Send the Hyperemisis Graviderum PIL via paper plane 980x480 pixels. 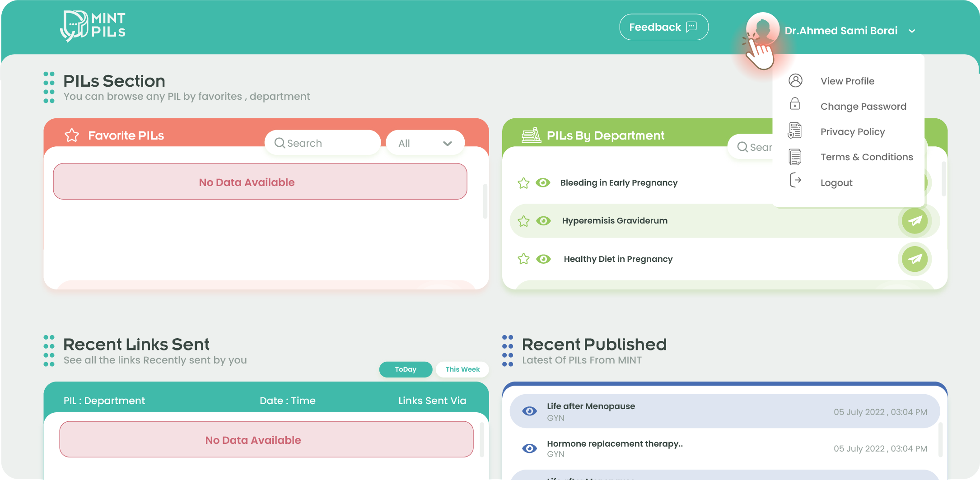pos(915,221)
